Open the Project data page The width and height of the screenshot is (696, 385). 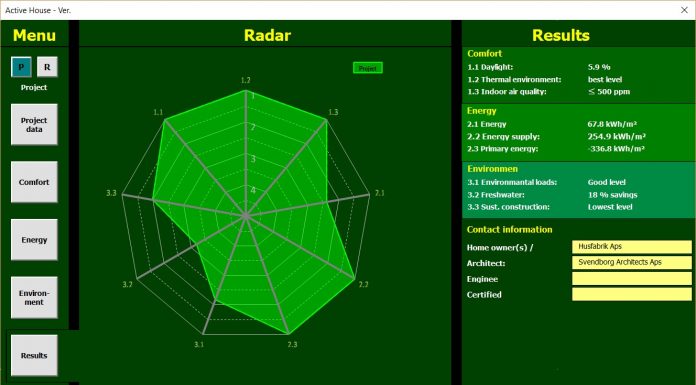click(34, 124)
